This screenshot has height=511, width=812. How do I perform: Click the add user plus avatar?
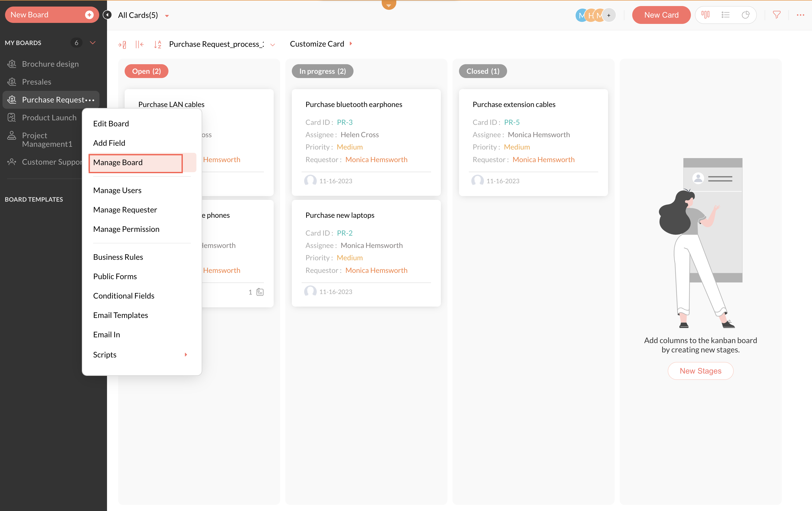(x=609, y=15)
